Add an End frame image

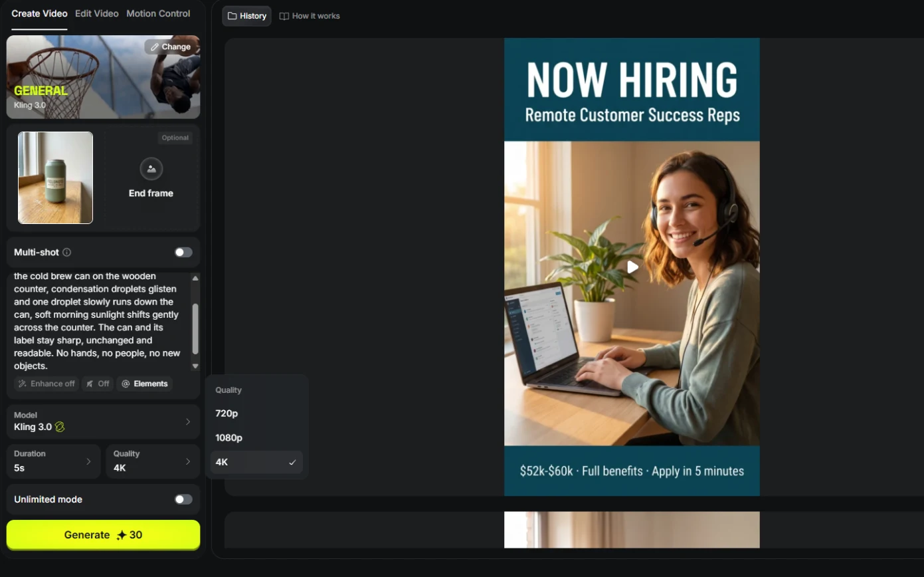[151, 177]
